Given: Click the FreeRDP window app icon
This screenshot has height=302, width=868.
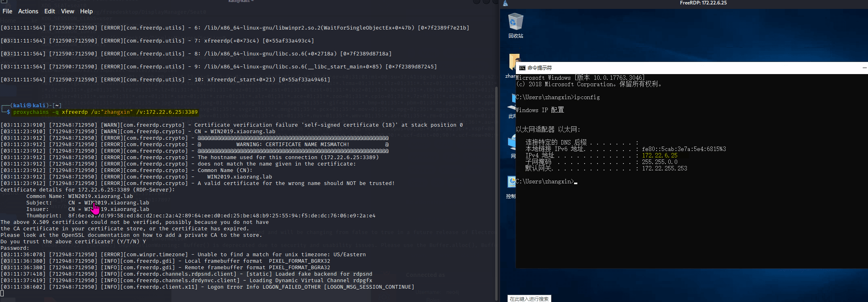Looking at the screenshot, I should [505, 3].
